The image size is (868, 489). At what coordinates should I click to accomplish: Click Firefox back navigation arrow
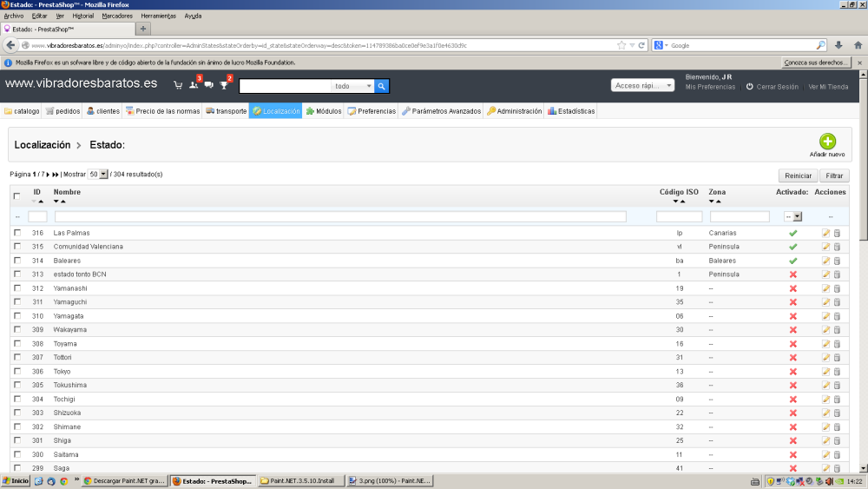click(10, 45)
